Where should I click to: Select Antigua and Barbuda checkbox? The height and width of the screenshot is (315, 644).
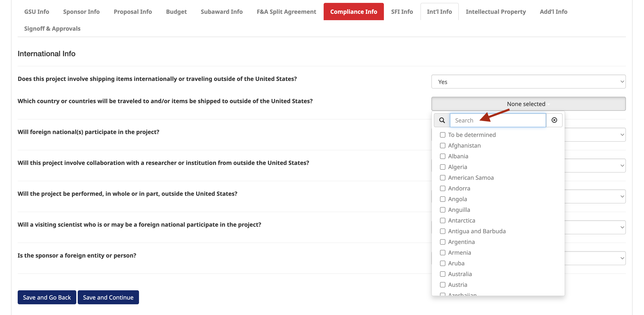point(442,231)
